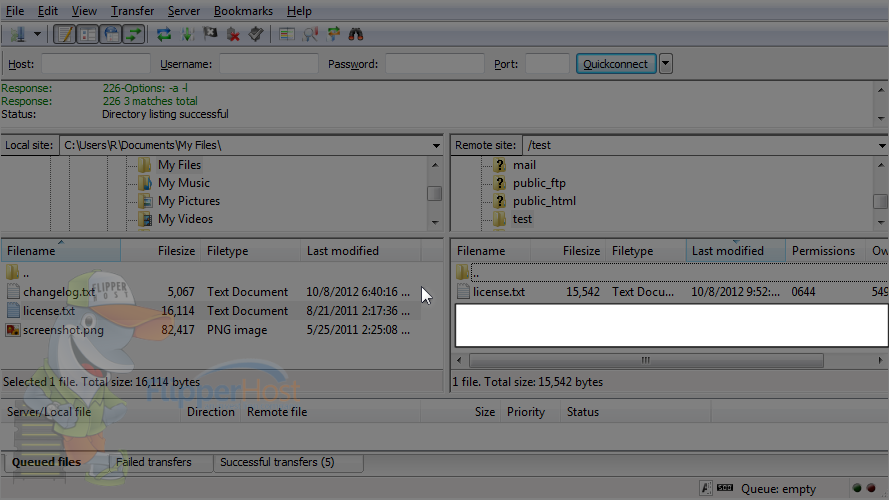Refresh the file and folder lists

164,35
